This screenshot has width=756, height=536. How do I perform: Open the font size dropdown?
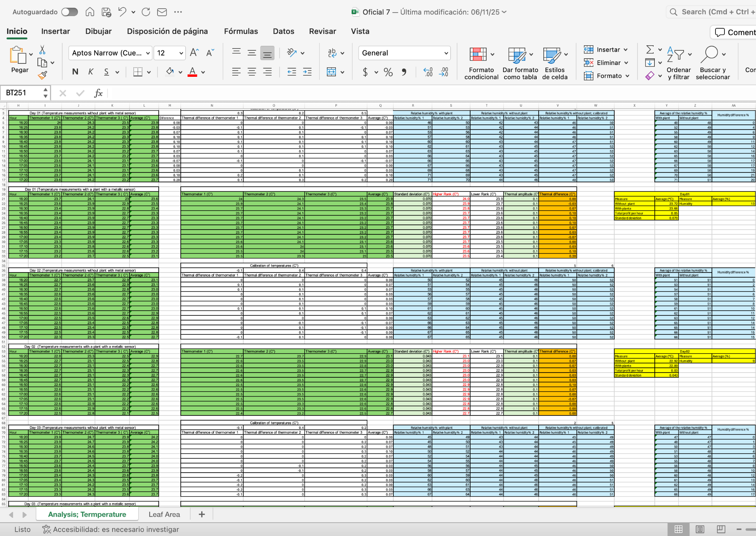(181, 53)
